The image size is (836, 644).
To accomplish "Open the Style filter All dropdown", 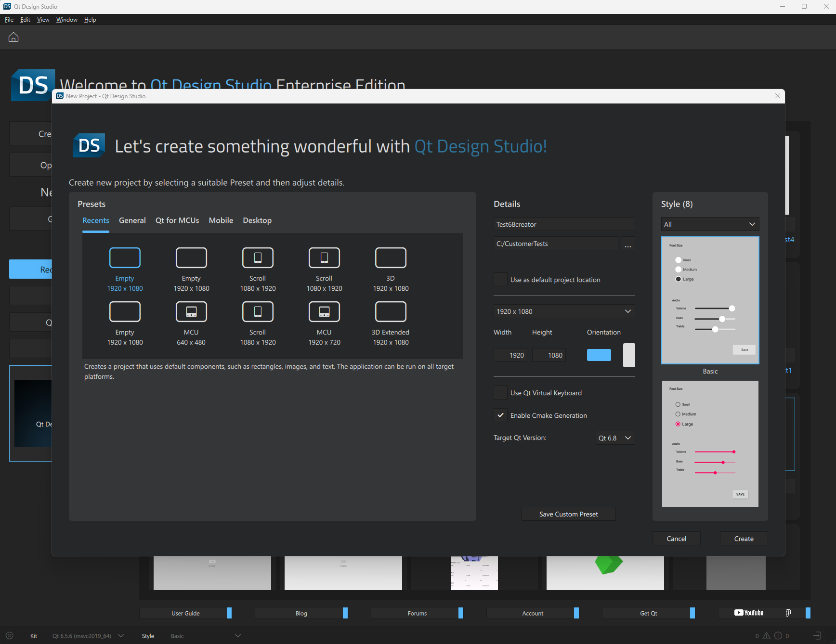I will 710,224.
